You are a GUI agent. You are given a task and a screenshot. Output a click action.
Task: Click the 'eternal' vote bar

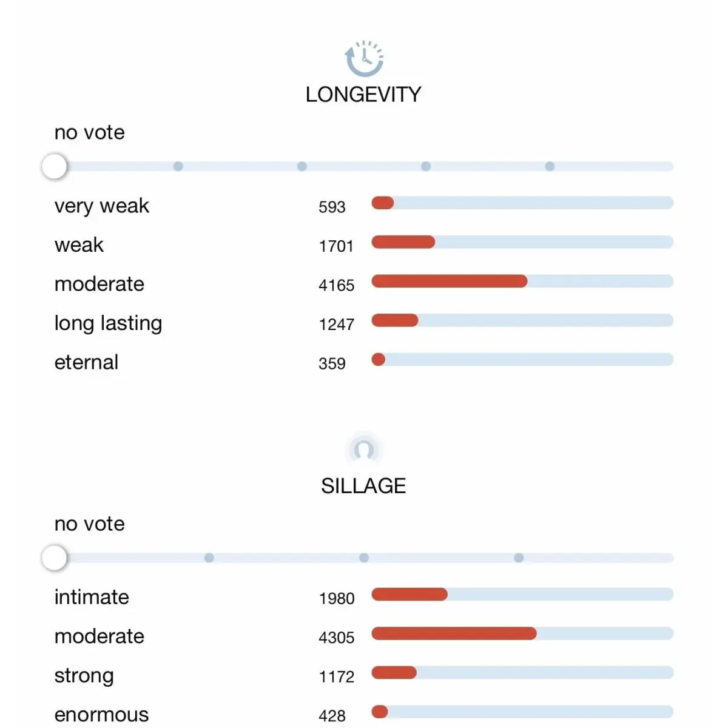click(x=522, y=359)
